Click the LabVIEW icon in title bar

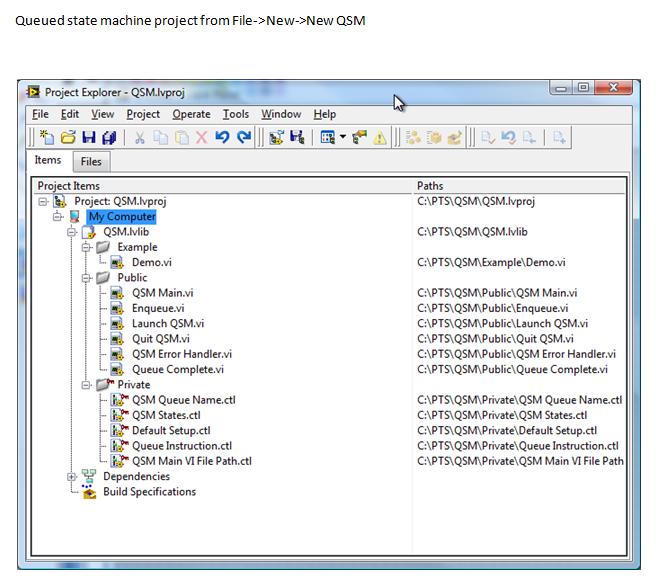point(33,92)
